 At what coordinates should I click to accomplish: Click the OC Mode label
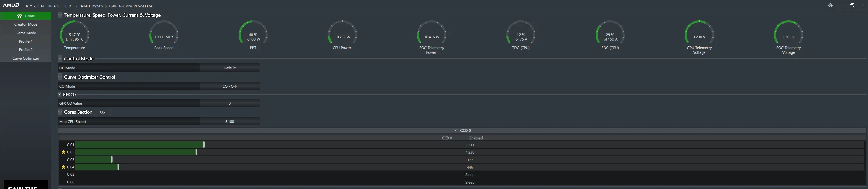(x=67, y=68)
